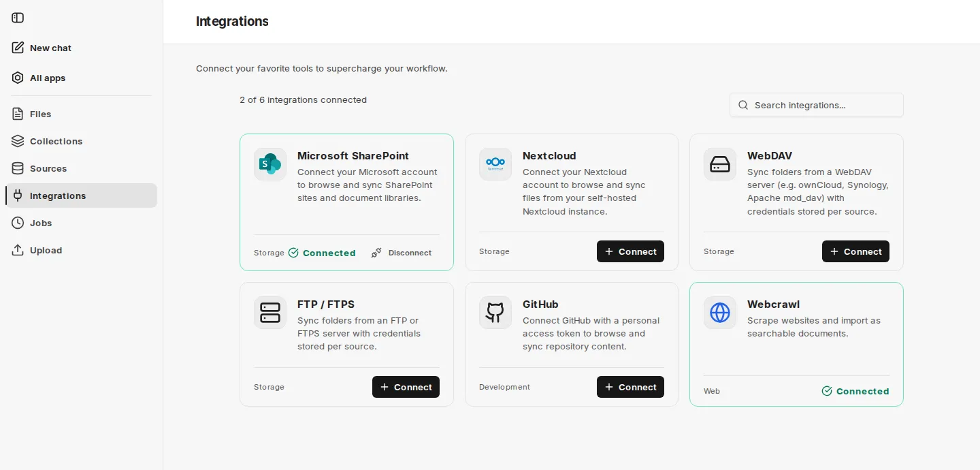Click the Webcrawl description text
Image resolution: width=980 pixels, height=470 pixels.
[814, 327]
